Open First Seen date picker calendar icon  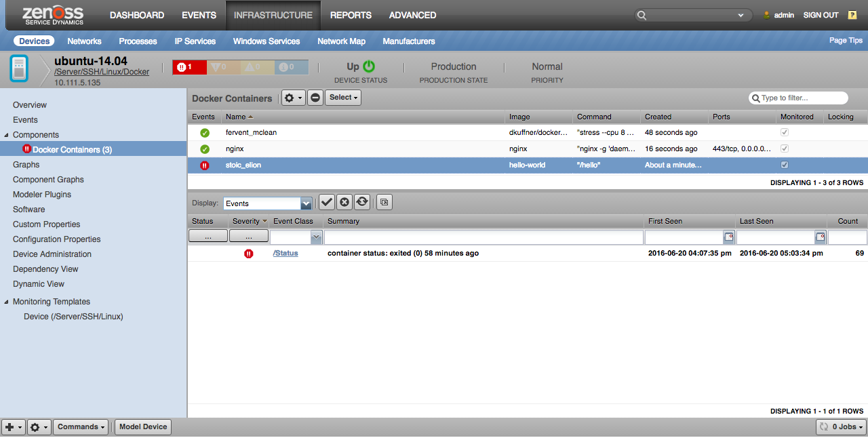[x=729, y=237]
